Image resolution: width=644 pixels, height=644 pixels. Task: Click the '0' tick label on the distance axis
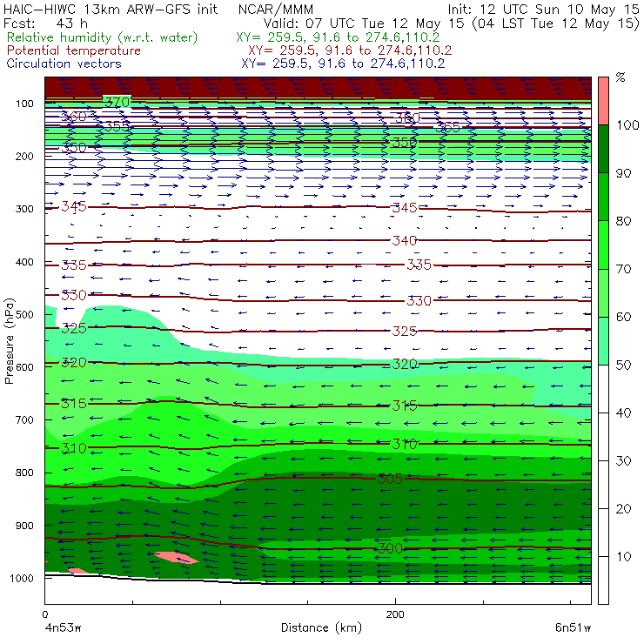pyautogui.click(x=44, y=614)
